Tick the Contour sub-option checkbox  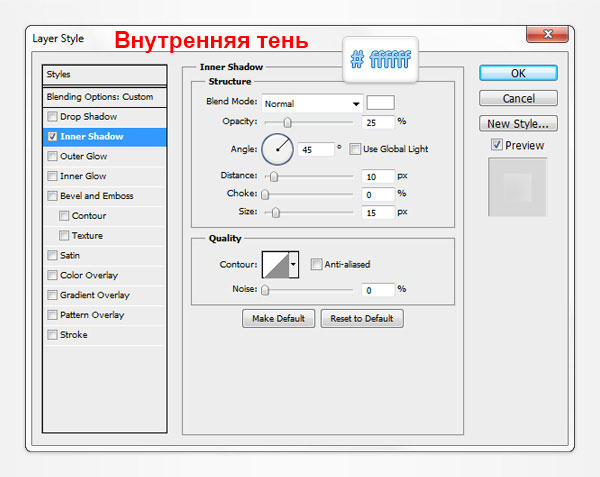(64, 216)
